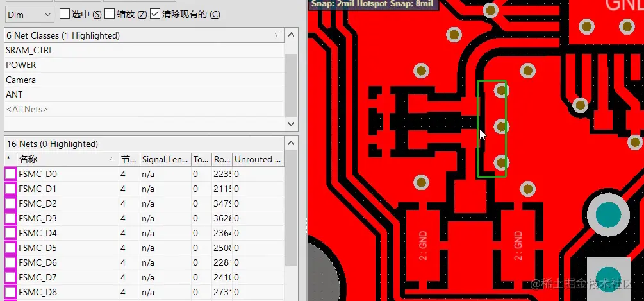
Task: Click the asterisk column header
Action: click(10, 159)
